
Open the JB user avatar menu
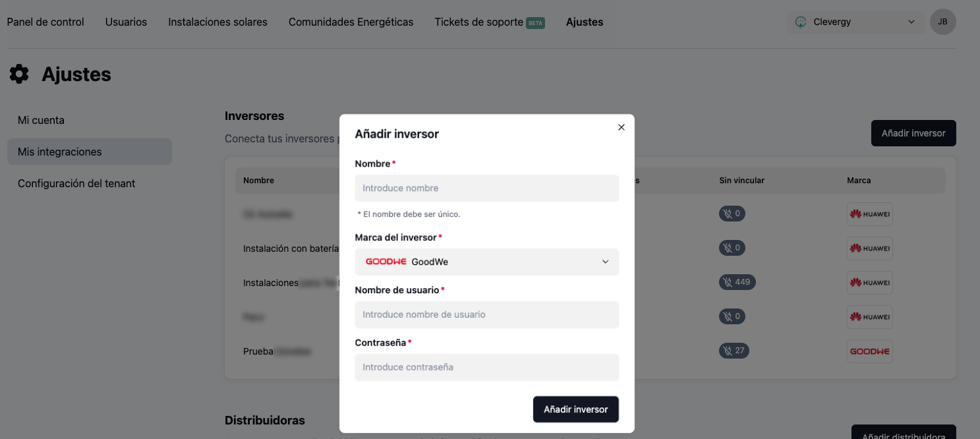tap(942, 22)
